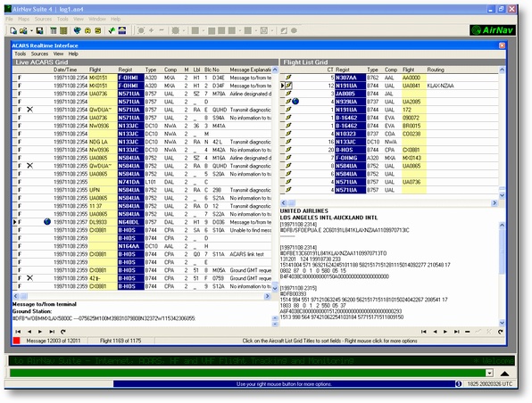Click right arrow of the Flight List Grid horizontal scrollbar

[x=495, y=203]
